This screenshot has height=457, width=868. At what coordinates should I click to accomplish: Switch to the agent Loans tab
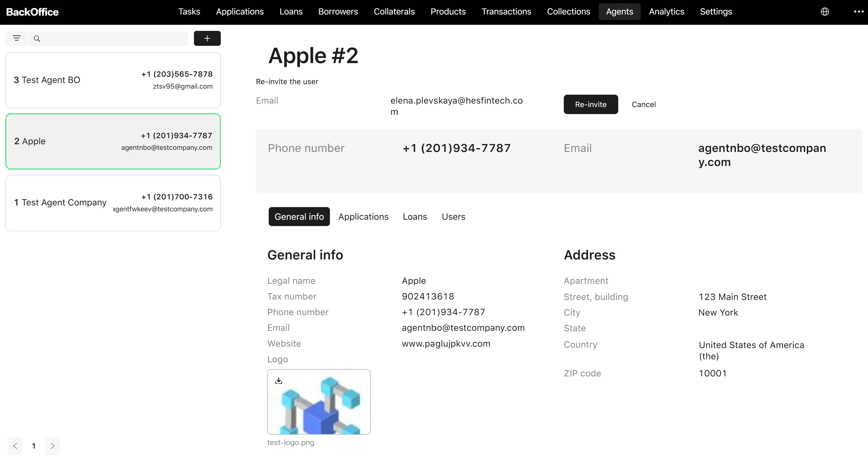415,217
